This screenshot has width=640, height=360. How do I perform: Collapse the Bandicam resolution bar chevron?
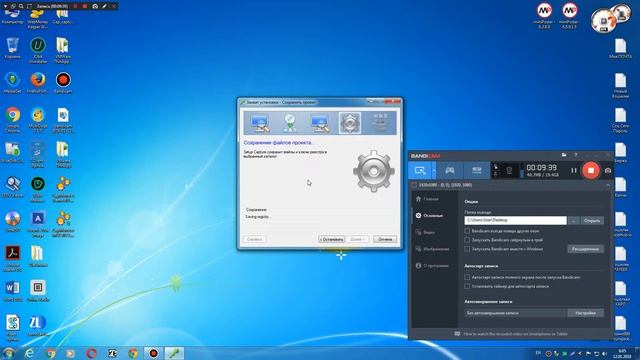[607, 185]
